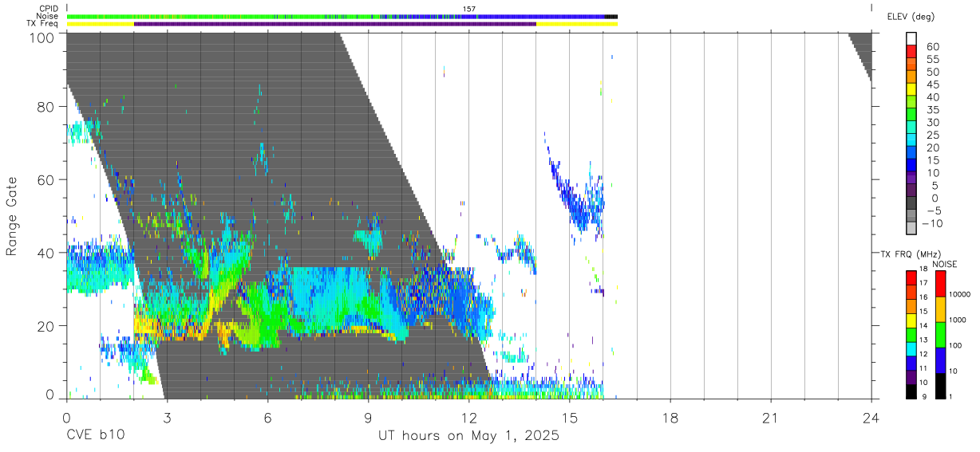The width and height of the screenshot is (980, 452).
Task: Click x-axis tick label 3
Action: pyautogui.click(x=167, y=418)
